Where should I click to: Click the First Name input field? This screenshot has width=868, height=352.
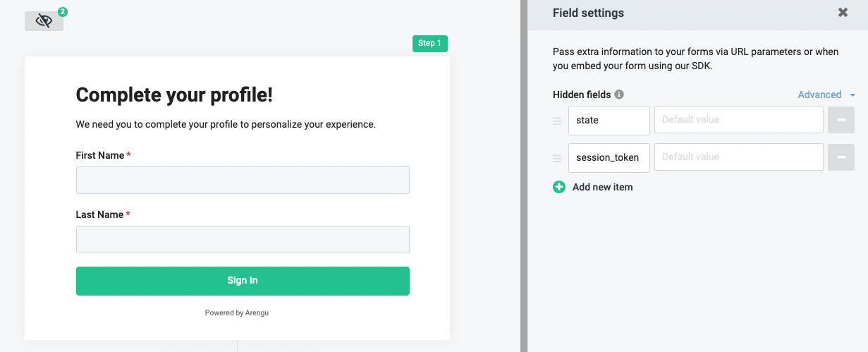coord(243,180)
